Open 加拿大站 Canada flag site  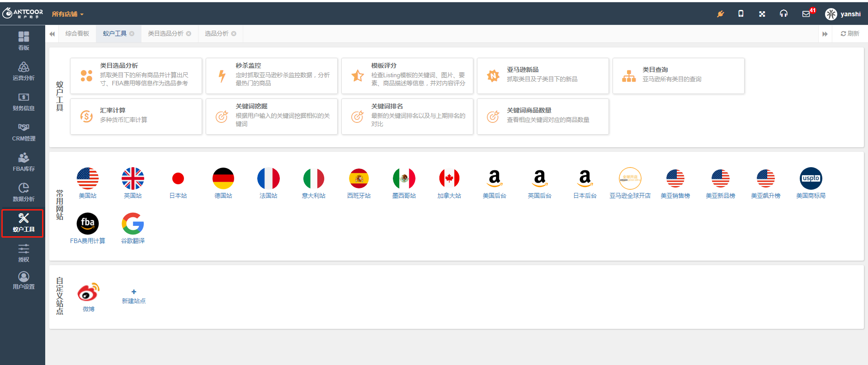[449, 179]
